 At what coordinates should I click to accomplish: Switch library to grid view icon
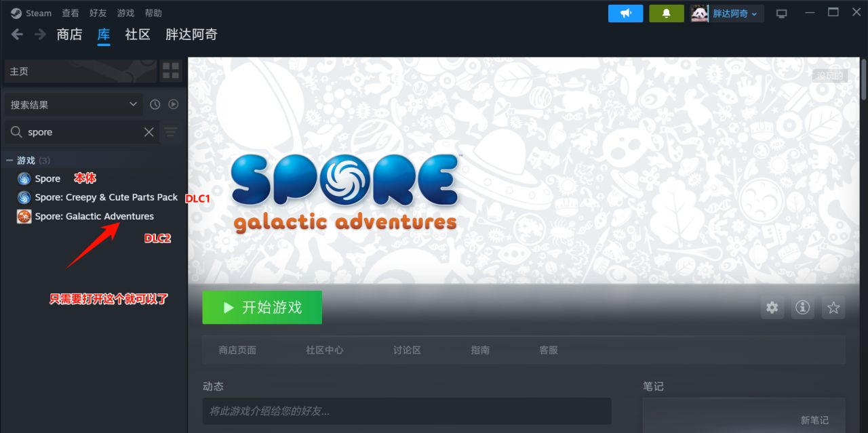[x=171, y=71]
